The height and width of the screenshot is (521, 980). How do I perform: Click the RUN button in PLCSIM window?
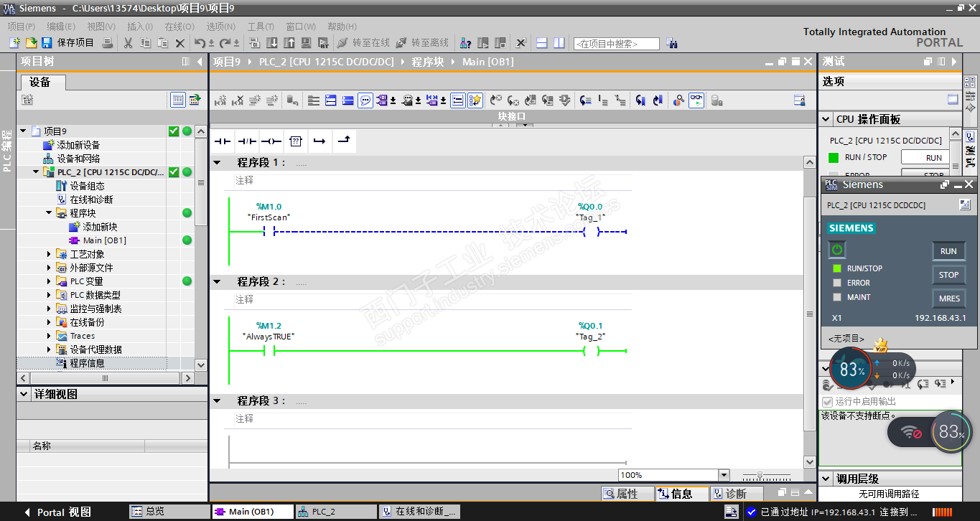coord(948,251)
